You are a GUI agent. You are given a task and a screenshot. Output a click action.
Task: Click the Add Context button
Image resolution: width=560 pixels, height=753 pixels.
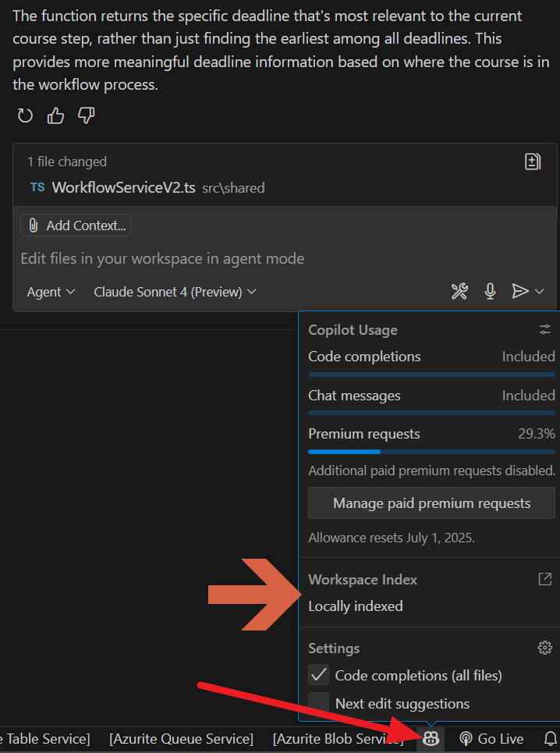[x=76, y=226]
